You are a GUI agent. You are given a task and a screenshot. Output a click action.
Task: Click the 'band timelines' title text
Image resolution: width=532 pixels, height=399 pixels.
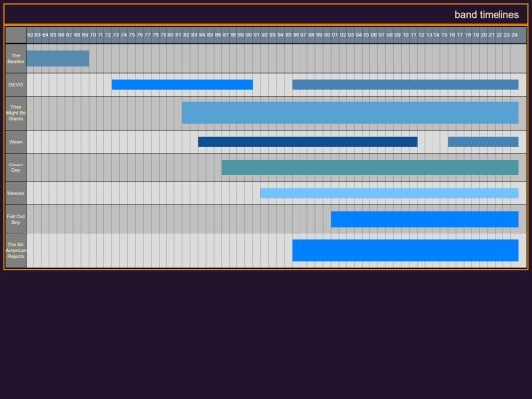tap(487, 14)
